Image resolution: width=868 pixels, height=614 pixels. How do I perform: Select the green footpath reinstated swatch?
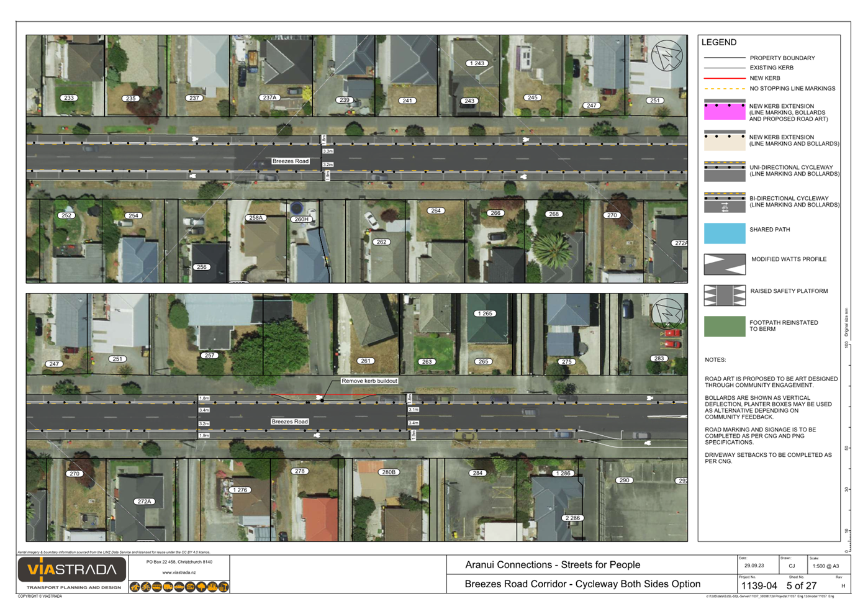click(x=724, y=327)
